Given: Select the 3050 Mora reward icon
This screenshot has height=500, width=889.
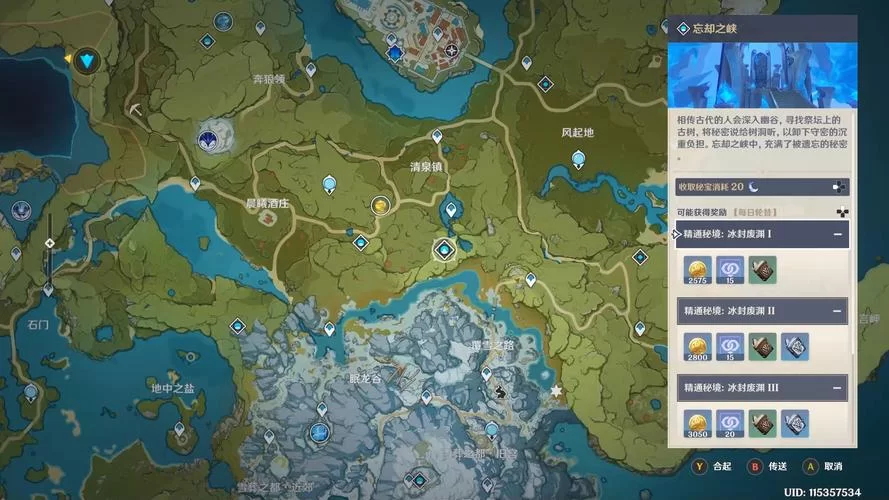Looking at the screenshot, I should click(x=697, y=423).
